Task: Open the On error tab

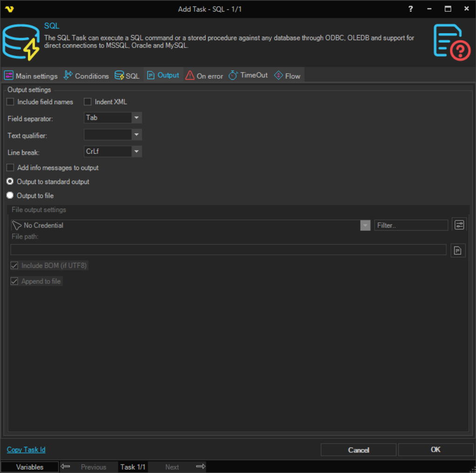Action: point(204,76)
